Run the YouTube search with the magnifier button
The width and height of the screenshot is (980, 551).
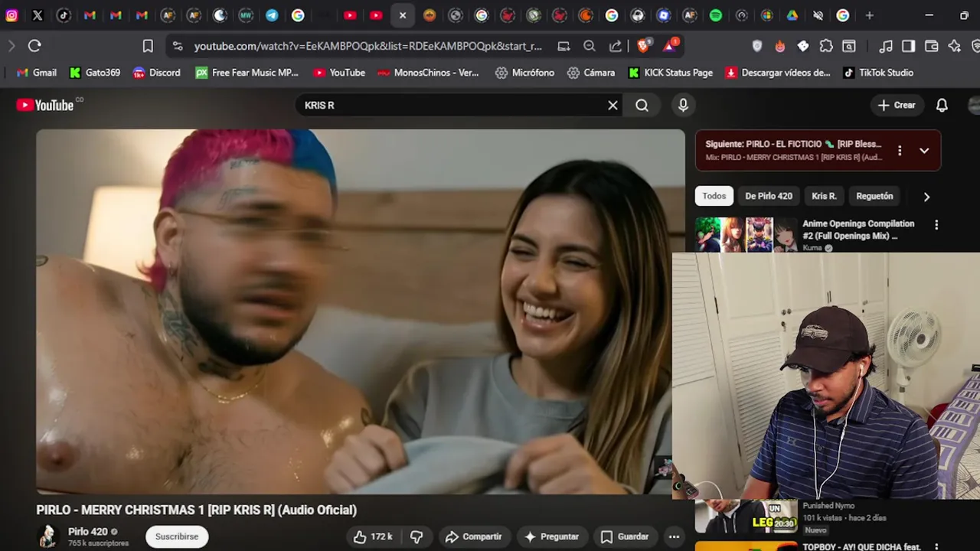coord(642,106)
